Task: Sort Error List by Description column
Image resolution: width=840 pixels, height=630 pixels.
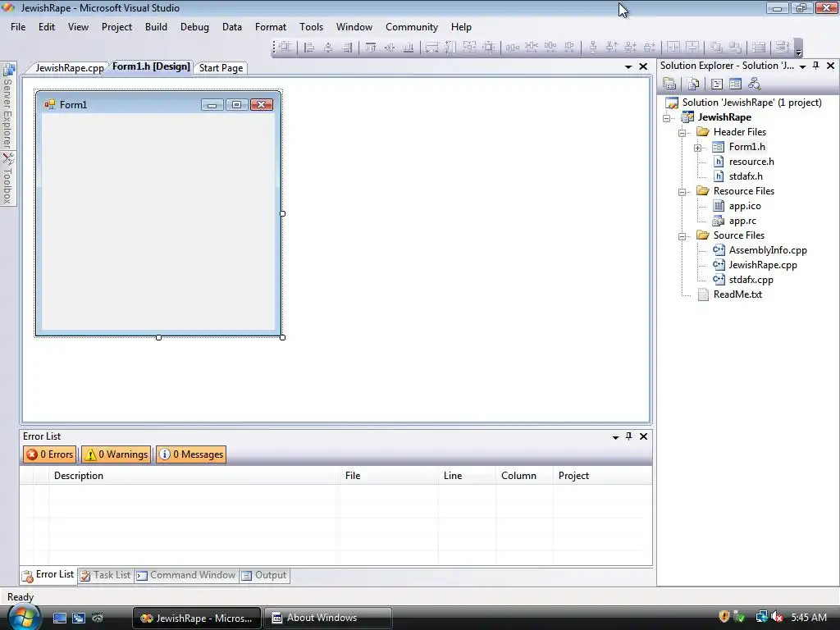Action: 194,476
